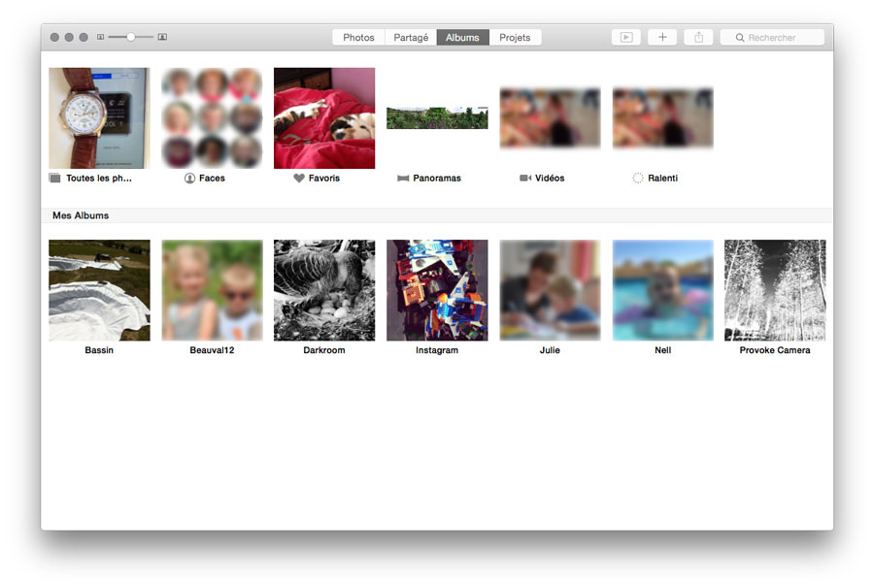
Task: Open the Toutes les photos album thumbnail
Action: (x=99, y=118)
